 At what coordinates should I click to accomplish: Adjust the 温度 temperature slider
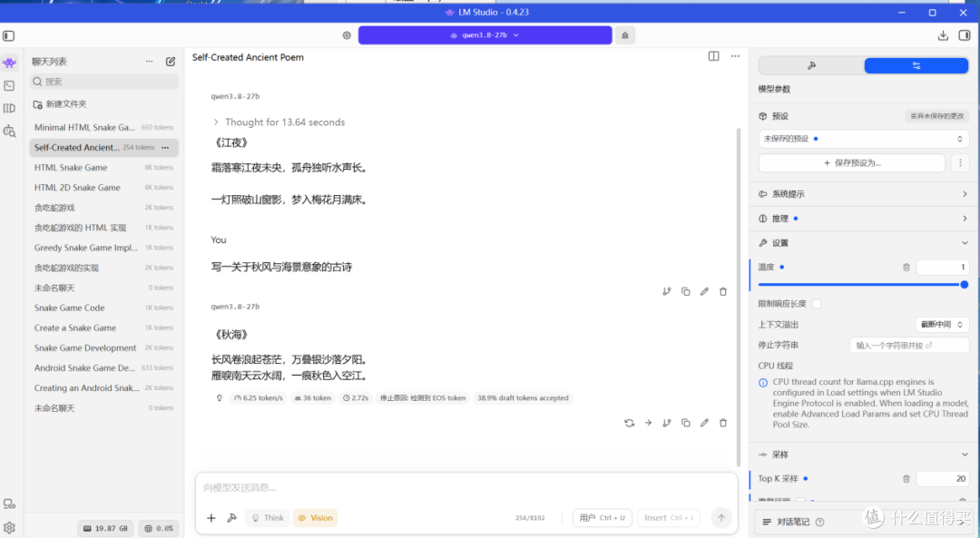coord(863,285)
